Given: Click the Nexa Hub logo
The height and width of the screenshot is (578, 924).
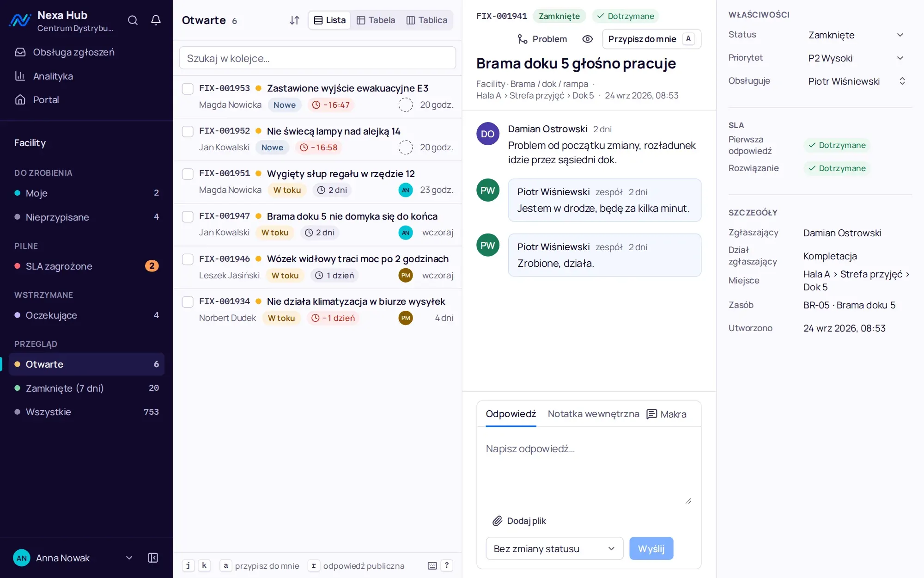Looking at the screenshot, I should coord(20,20).
